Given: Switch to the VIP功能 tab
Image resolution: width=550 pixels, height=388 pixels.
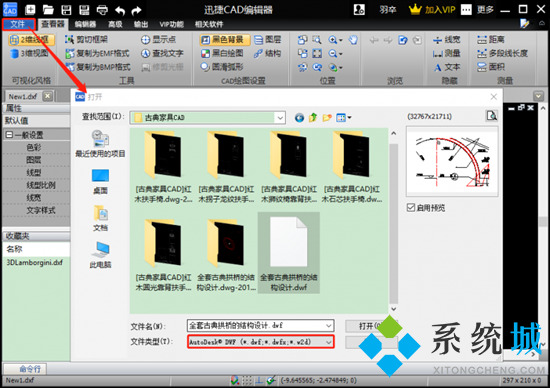Looking at the screenshot, I should [x=172, y=24].
